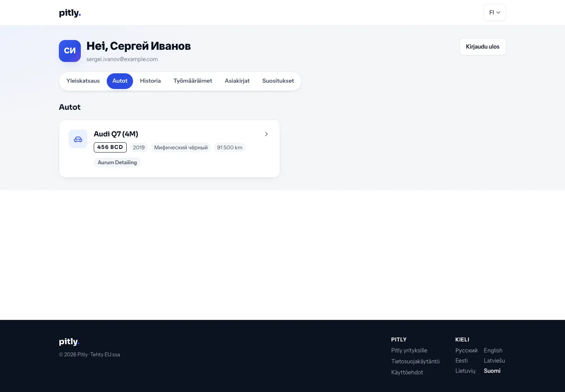Open the Pitly yrityksille footer link
The width and height of the screenshot is (565, 392).
(409, 350)
